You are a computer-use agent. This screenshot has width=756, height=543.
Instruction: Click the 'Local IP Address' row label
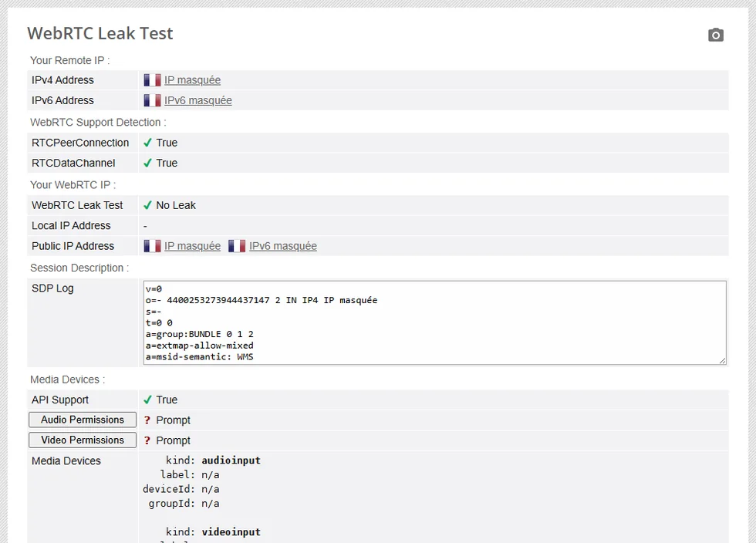[x=71, y=226]
